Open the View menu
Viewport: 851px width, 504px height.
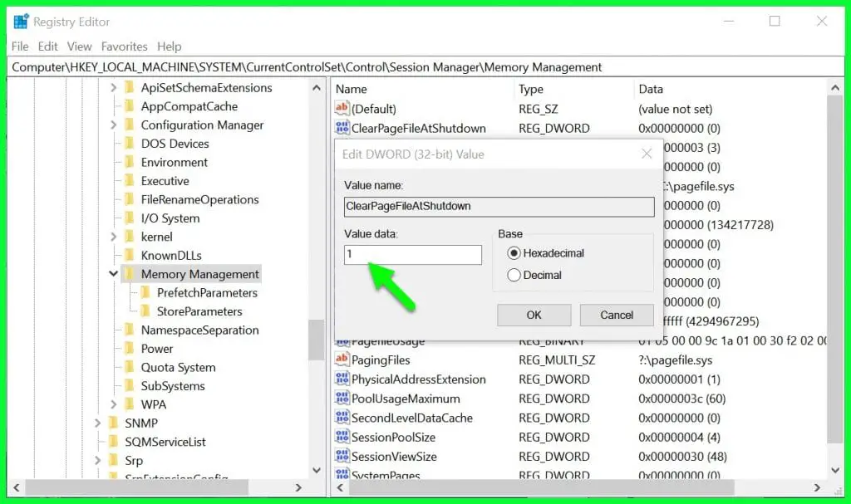pyautogui.click(x=79, y=46)
